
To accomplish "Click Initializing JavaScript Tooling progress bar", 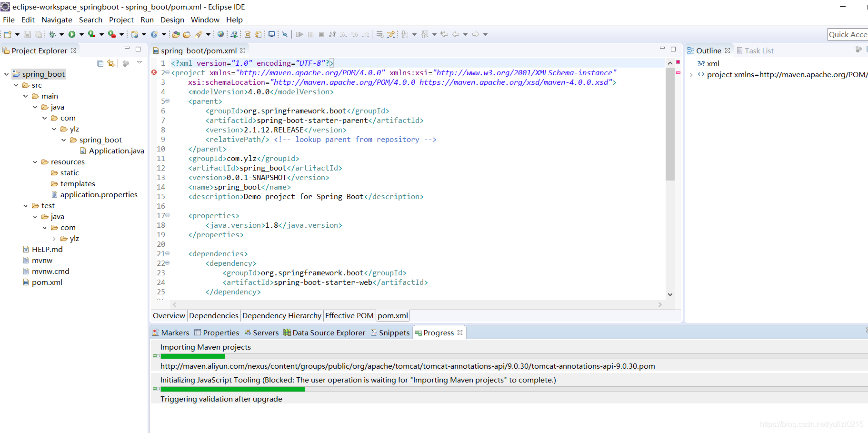I will (x=514, y=389).
